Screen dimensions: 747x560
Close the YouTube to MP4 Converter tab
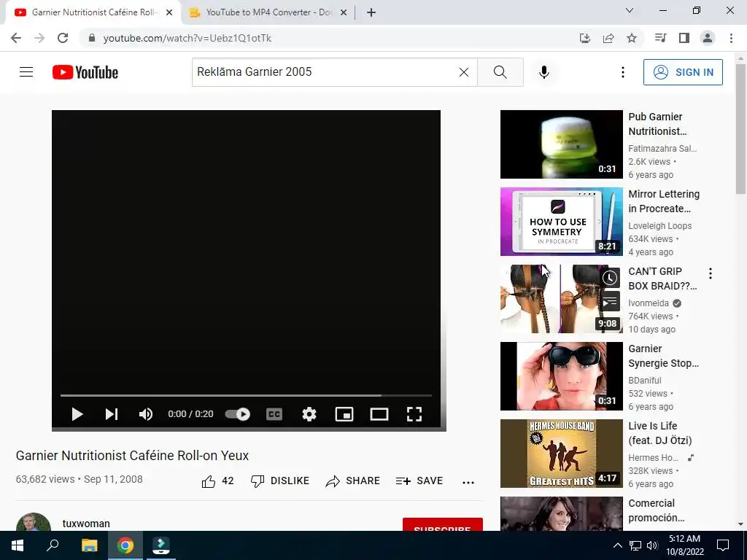click(x=344, y=12)
